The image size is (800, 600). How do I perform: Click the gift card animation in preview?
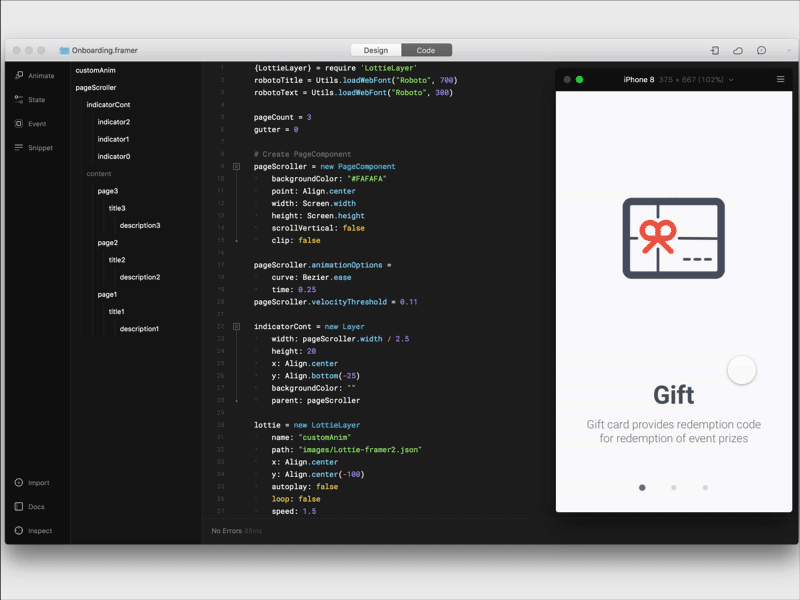(673, 238)
